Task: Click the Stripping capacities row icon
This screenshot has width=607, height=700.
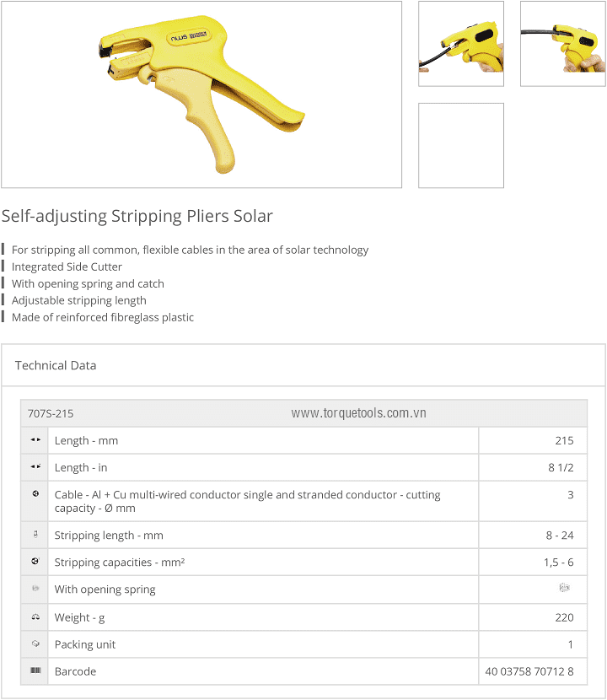Action: [35, 562]
